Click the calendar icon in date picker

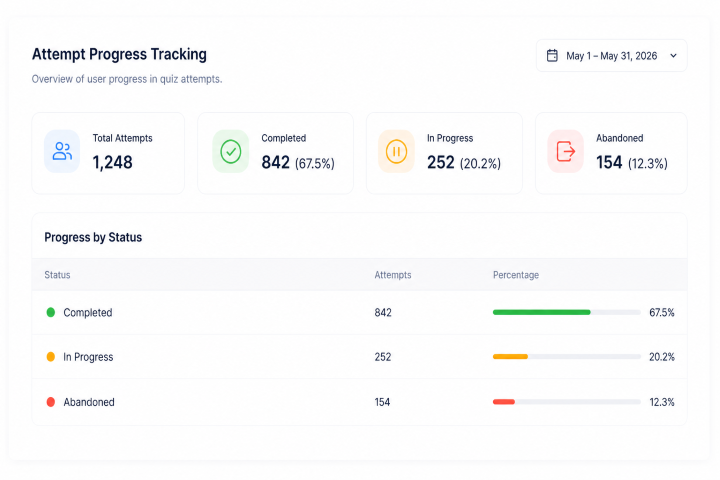pyautogui.click(x=552, y=56)
